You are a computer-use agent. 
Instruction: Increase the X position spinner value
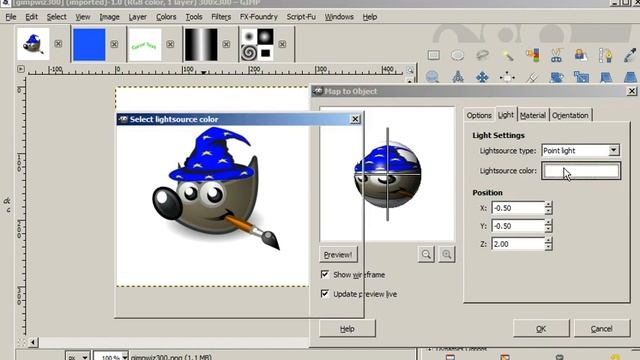(549, 204)
